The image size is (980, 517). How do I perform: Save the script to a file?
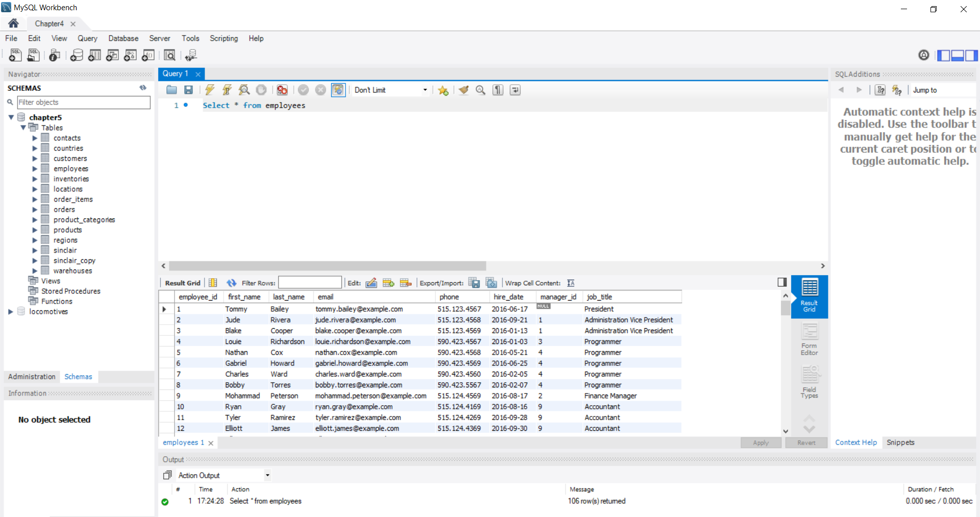tap(188, 90)
